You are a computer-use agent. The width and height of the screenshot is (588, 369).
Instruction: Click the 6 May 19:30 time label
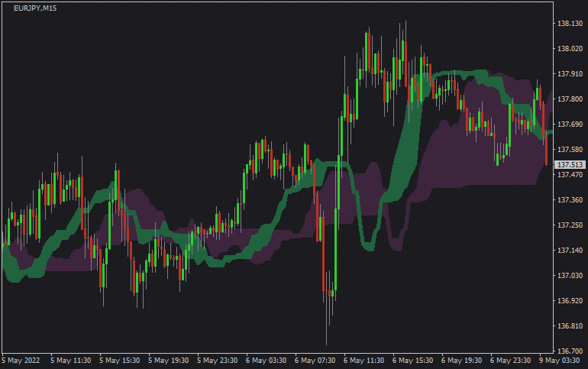(461, 361)
